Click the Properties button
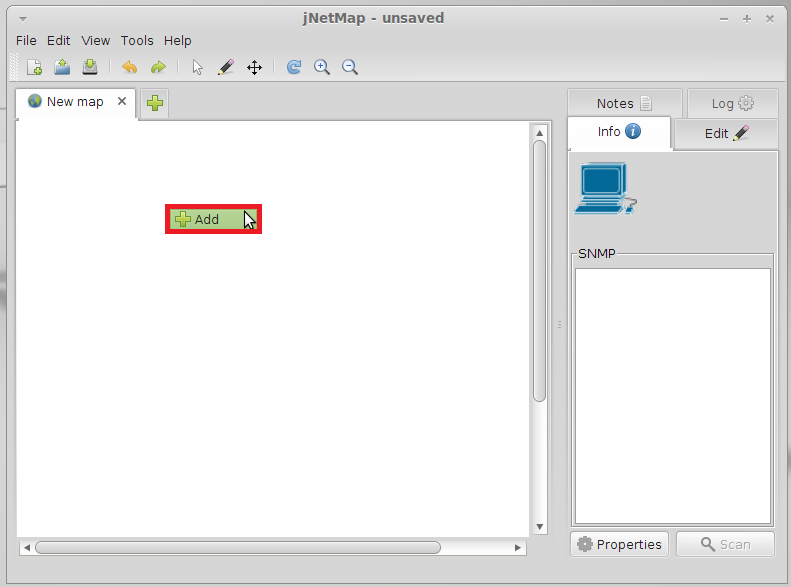 click(619, 544)
